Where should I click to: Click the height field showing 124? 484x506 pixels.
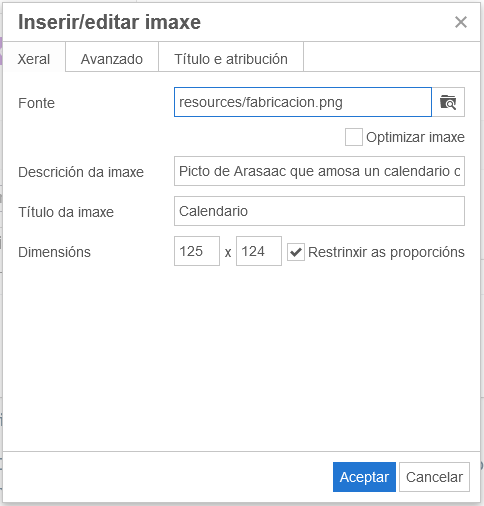click(x=259, y=251)
